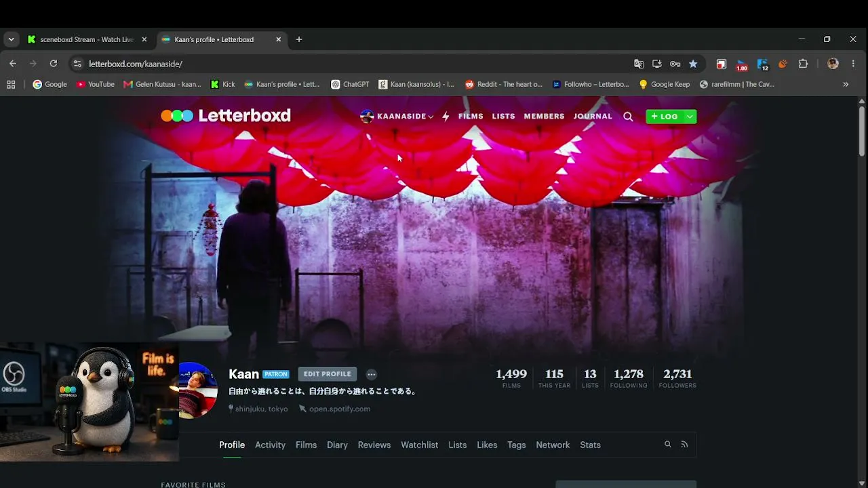Select the Watchlist profile tab
The image size is (868, 488).
[419, 445]
